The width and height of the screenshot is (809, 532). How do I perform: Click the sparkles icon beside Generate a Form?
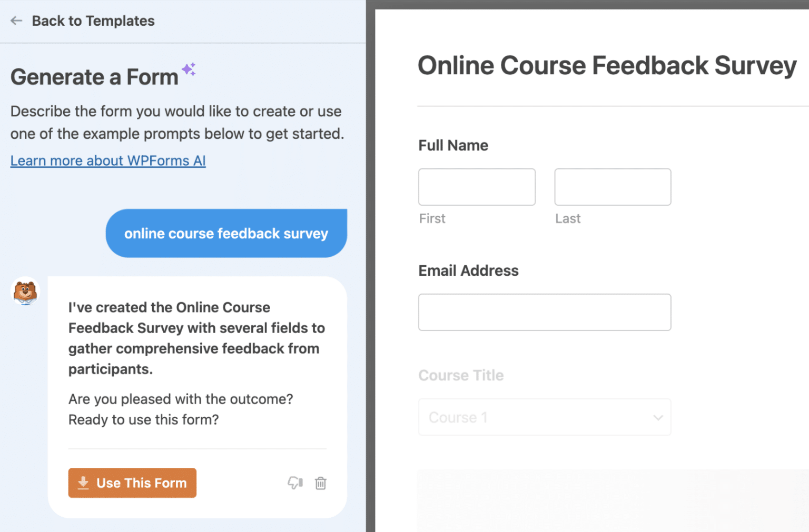[x=189, y=69]
